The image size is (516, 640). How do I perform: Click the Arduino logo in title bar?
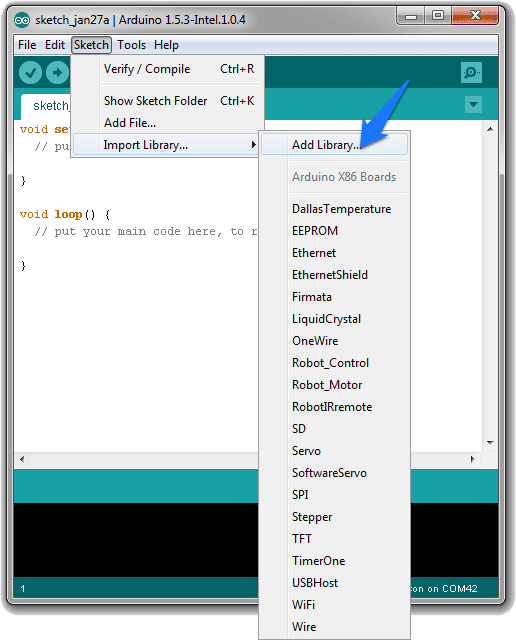pyautogui.click(x=22, y=20)
